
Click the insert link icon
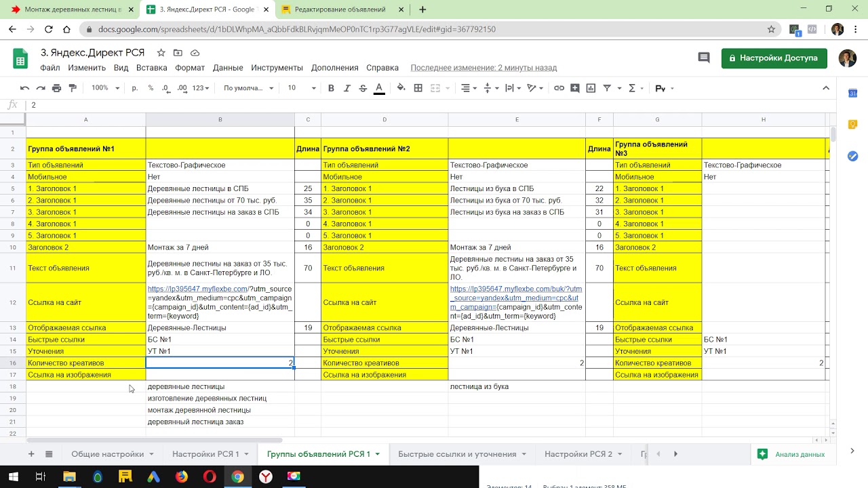click(559, 88)
